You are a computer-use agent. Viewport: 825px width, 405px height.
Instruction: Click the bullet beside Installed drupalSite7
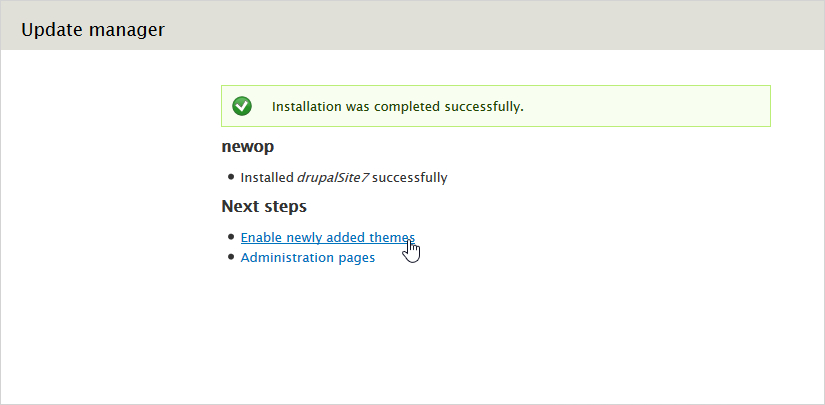231,178
